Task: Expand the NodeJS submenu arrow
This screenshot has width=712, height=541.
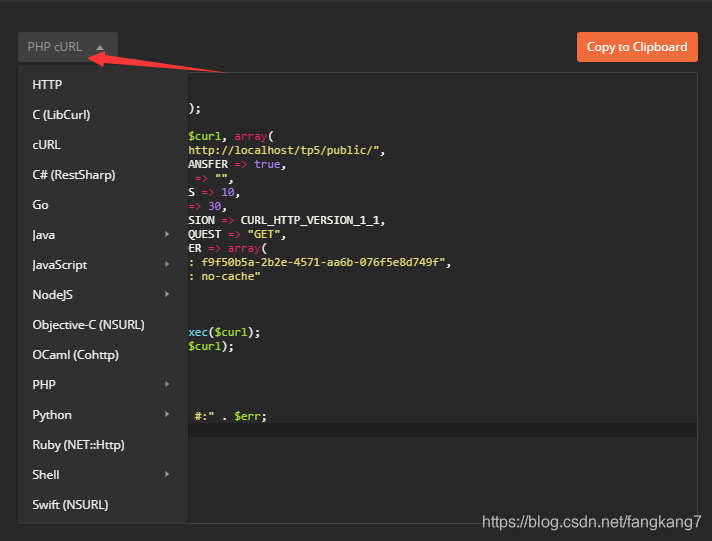Action: [x=167, y=294]
